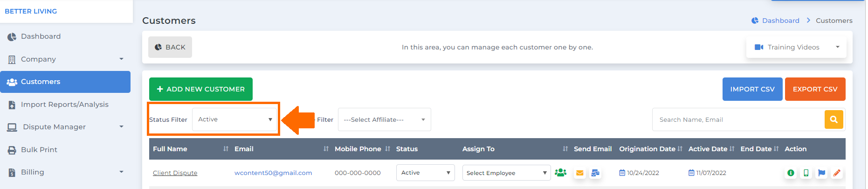Expand the Training Videos dropdown
The image size is (868, 189).
tap(796, 47)
